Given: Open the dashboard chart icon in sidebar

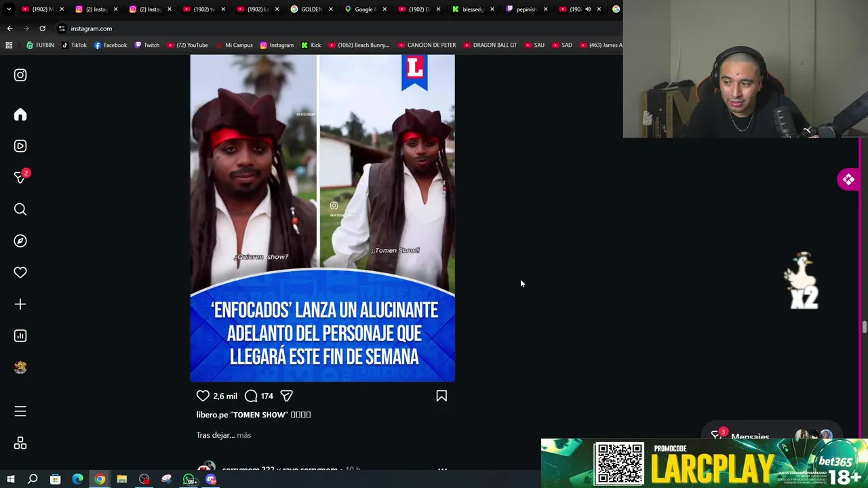Looking at the screenshot, I should [20, 335].
